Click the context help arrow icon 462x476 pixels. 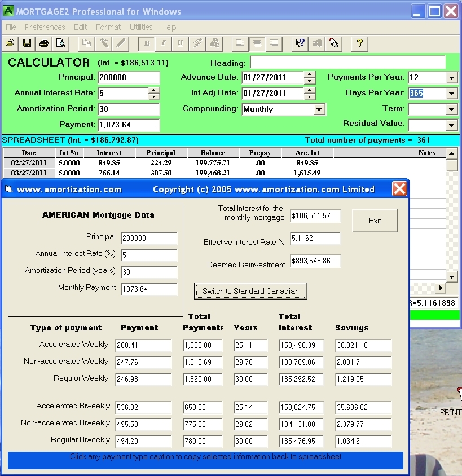coord(300,43)
